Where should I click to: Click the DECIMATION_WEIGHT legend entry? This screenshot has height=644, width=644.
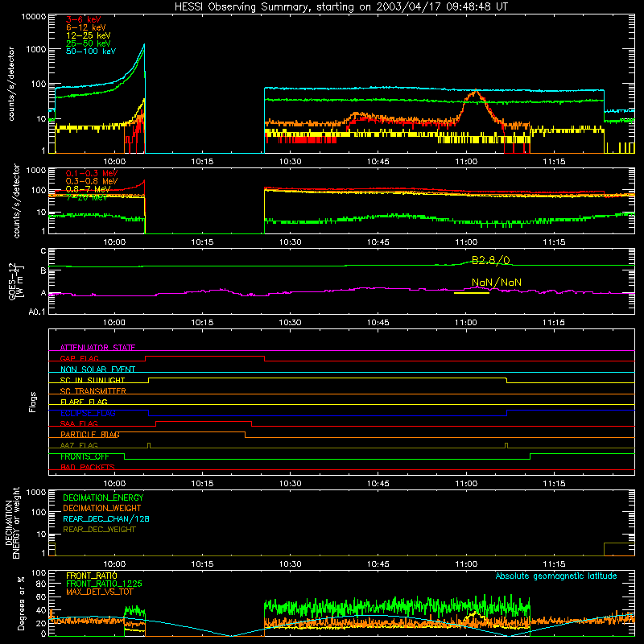click(x=102, y=508)
